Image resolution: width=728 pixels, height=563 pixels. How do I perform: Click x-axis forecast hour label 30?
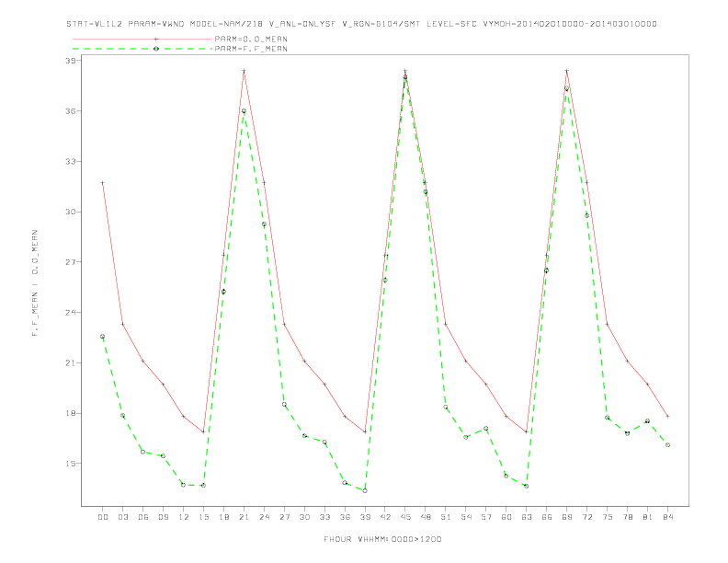[304, 517]
